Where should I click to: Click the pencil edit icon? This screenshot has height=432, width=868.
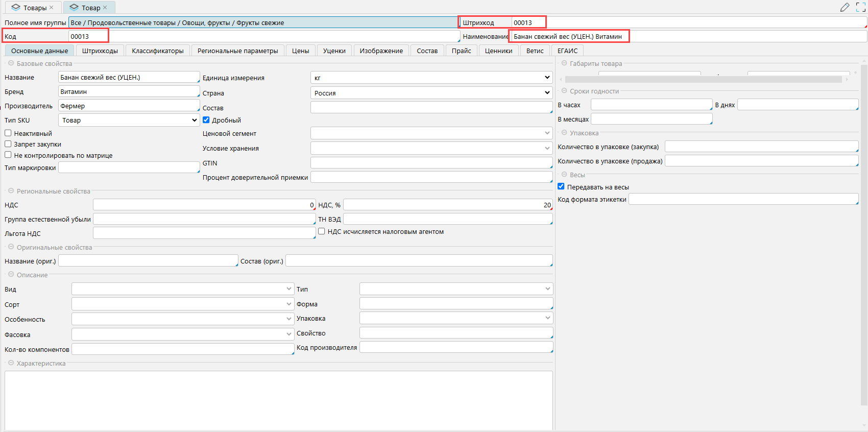pyautogui.click(x=845, y=7)
